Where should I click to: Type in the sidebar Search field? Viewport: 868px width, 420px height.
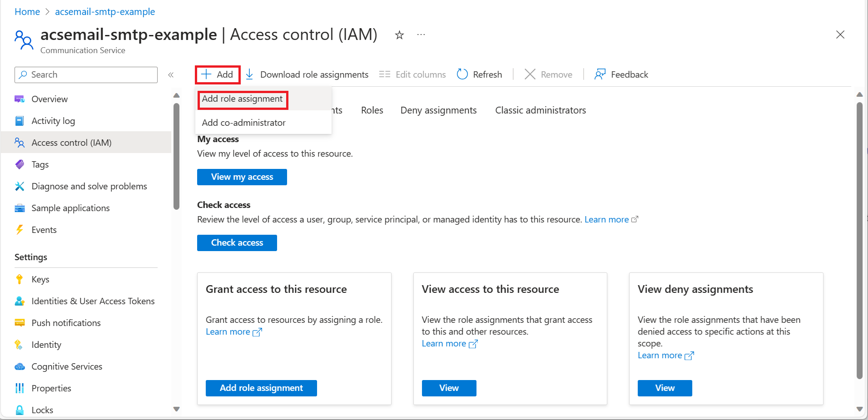(x=91, y=75)
